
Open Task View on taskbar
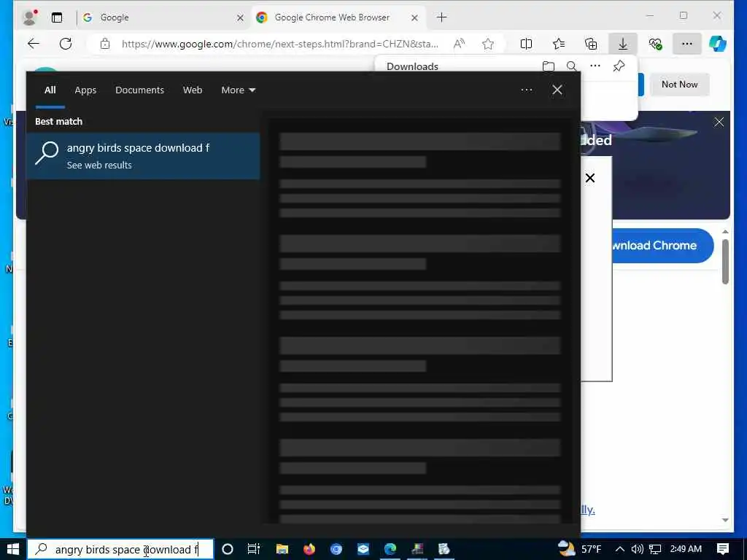[254, 549]
